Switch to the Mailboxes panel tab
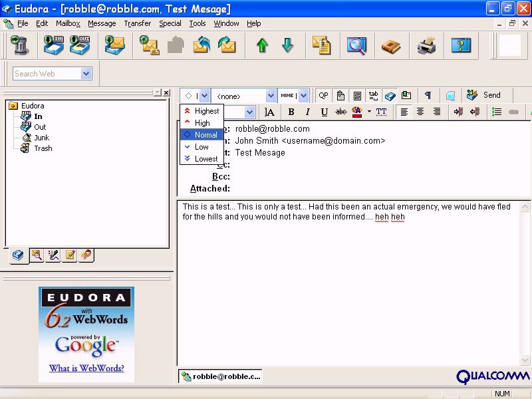 point(18,255)
